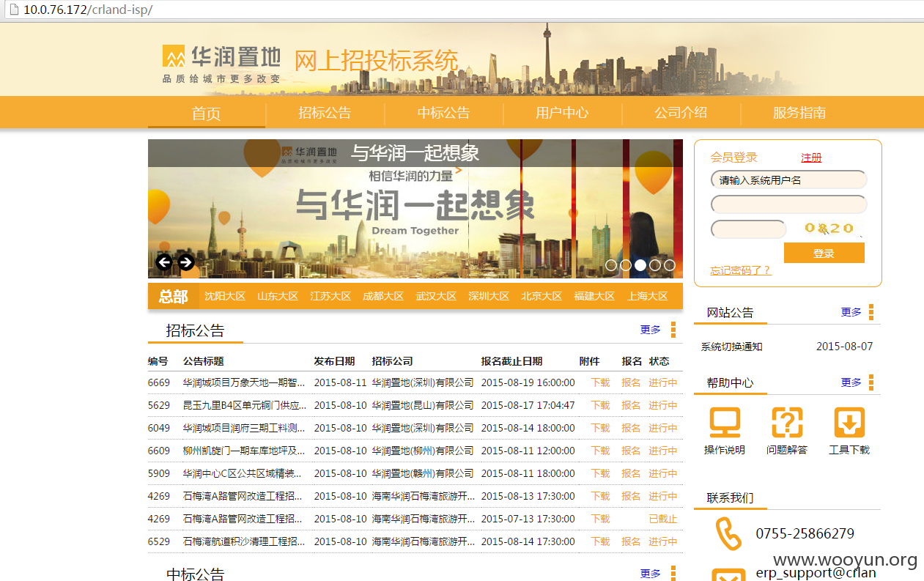
Task: Select the 沈阳大区 region tab
Action: tap(225, 296)
